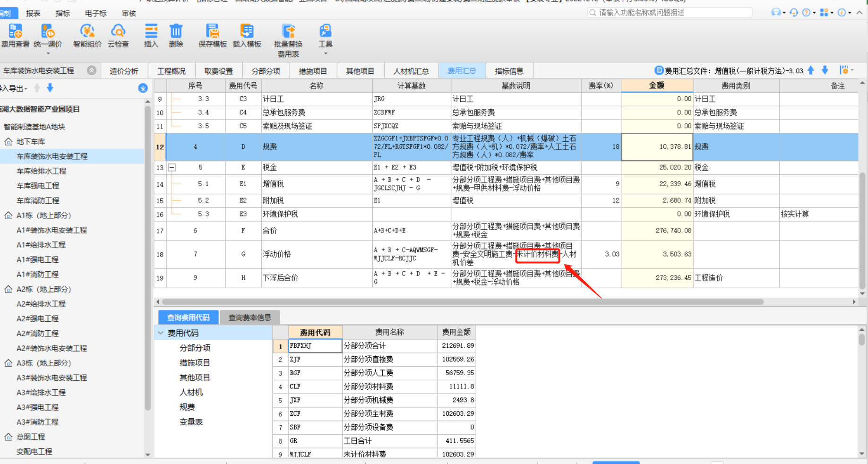Open the grid apps icon in title bar
Image resolution: width=868 pixels, height=464 pixels.
824,12
